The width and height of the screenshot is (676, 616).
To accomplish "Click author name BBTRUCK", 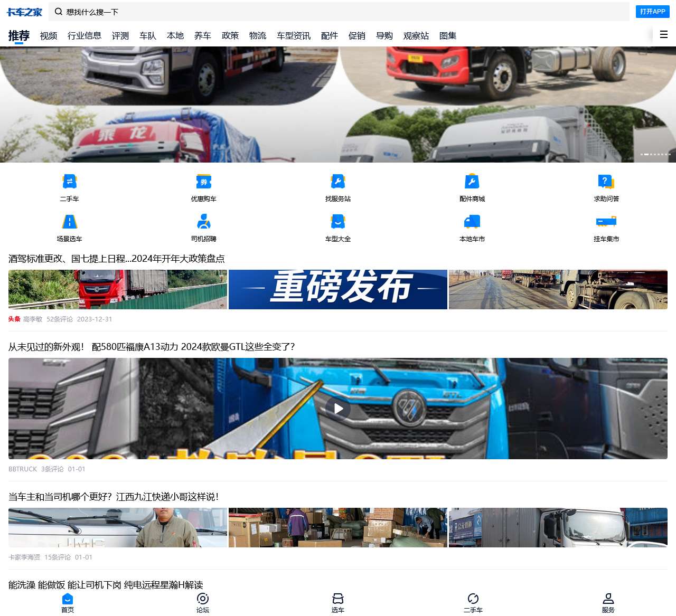I will 23,469.
